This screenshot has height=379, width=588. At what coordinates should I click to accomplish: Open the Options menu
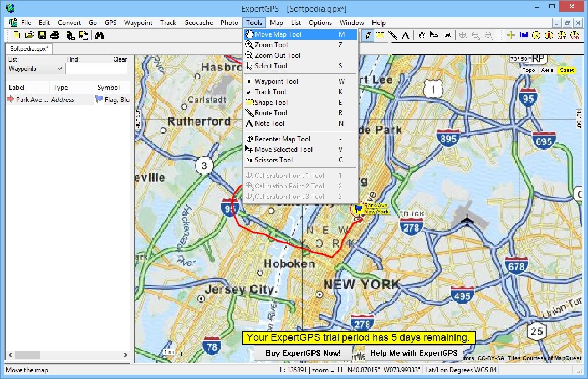[320, 23]
